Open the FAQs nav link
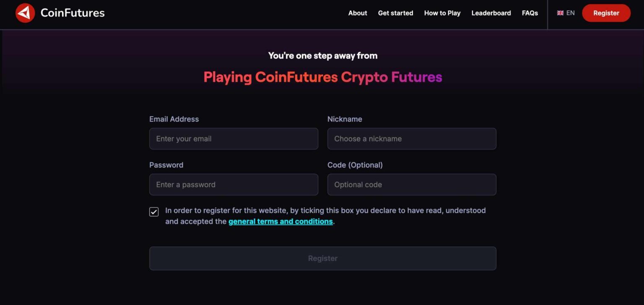Image resolution: width=644 pixels, height=305 pixels. pyautogui.click(x=530, y=13)
